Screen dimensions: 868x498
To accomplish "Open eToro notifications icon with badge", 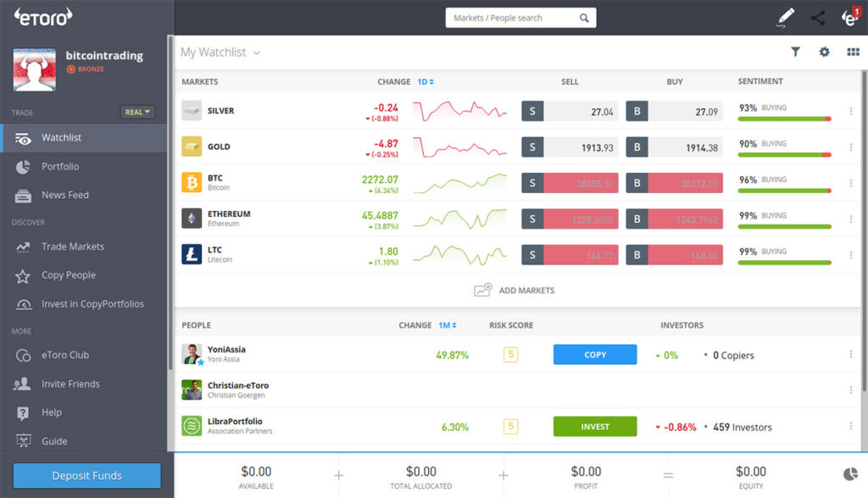I will coord(851,17).
